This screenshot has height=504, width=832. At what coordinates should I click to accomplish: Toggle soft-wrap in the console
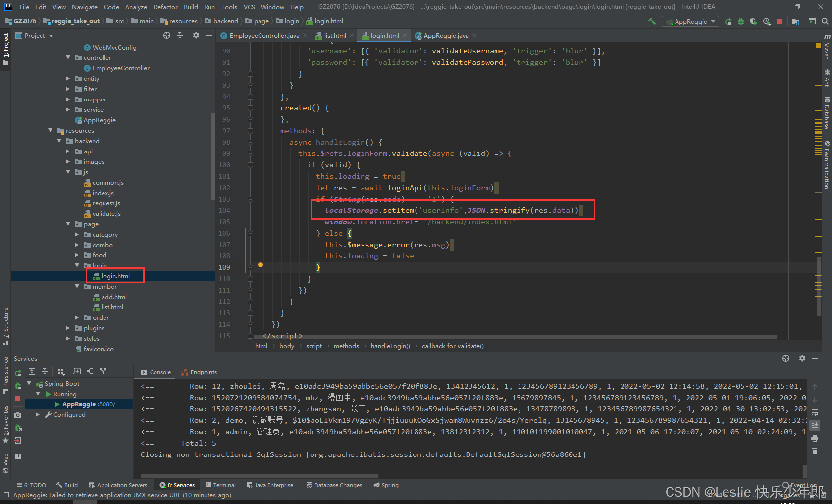(x=815, y=413)
